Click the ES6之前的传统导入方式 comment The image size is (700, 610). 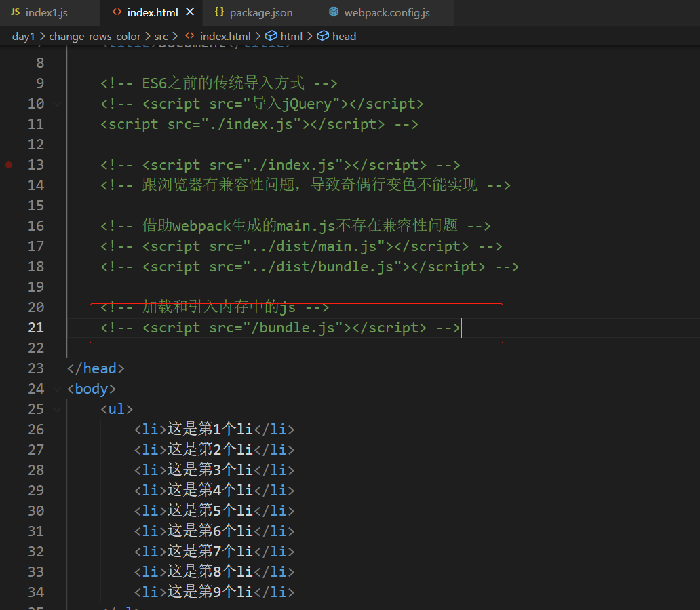point(218,83)
